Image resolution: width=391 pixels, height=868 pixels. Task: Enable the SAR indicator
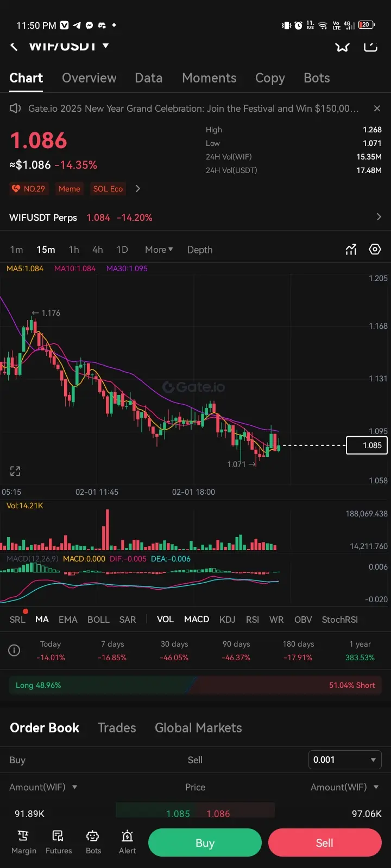[x=128, y=620]
